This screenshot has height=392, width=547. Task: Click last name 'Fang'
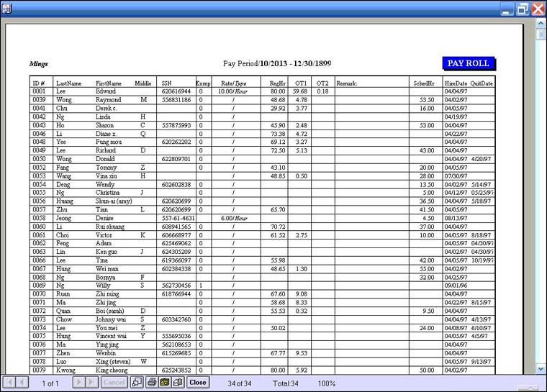(63, 168)
